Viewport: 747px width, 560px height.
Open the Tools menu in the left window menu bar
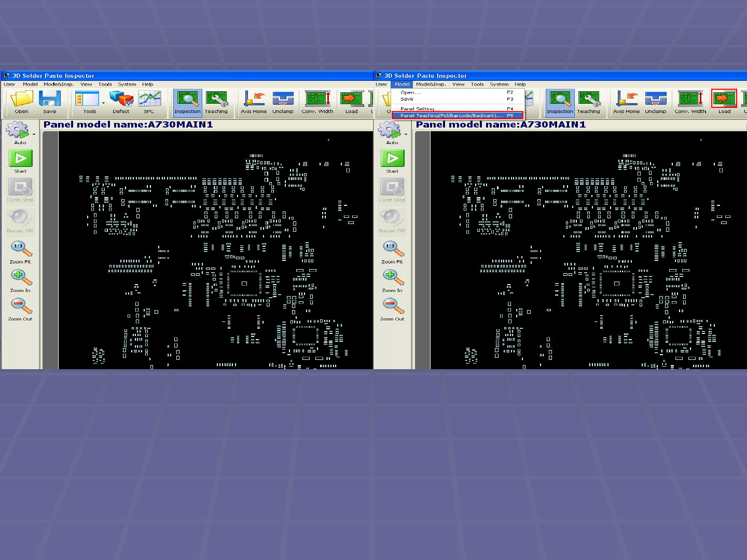[x=105, y=84]
